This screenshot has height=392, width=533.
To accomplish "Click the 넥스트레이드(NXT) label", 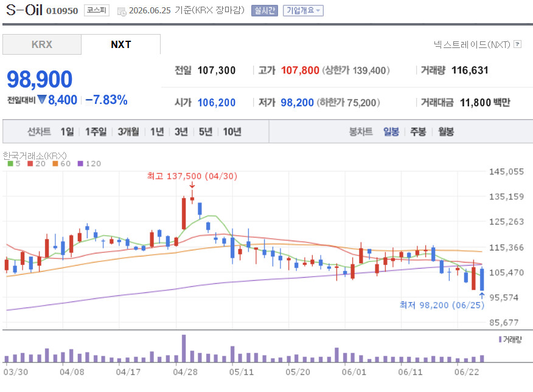I will (472, 44).
